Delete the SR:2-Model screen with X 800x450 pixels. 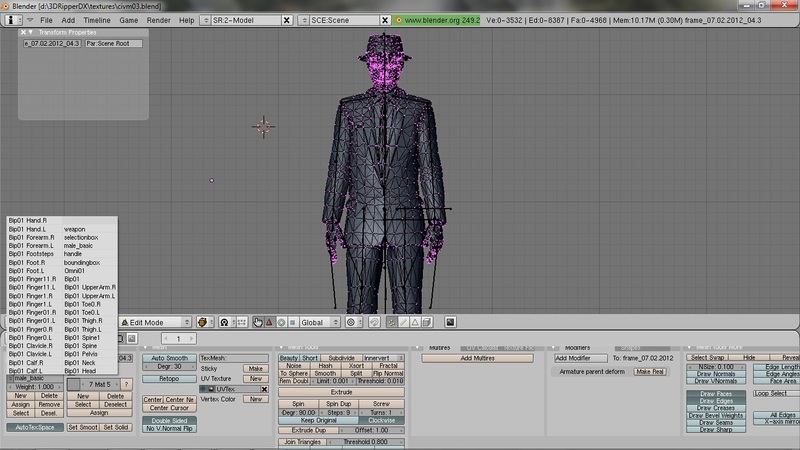coord(287,20)
